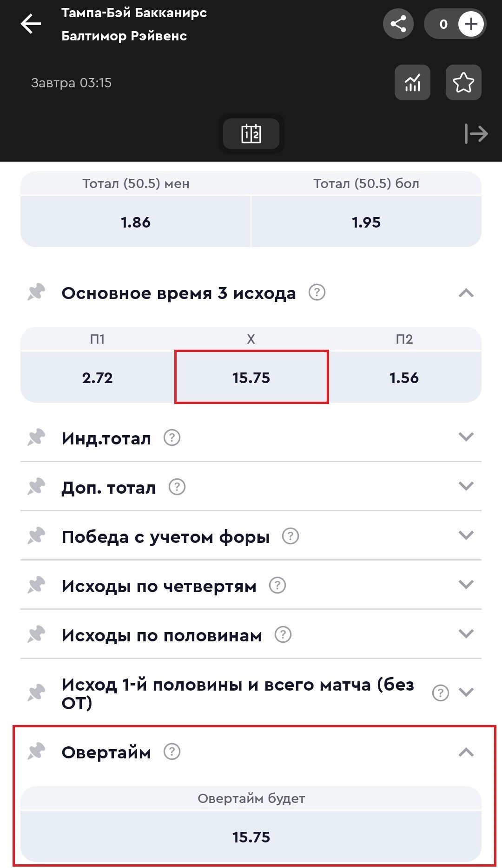Open help for Основное время 3 исхода

tap(317, 293)
